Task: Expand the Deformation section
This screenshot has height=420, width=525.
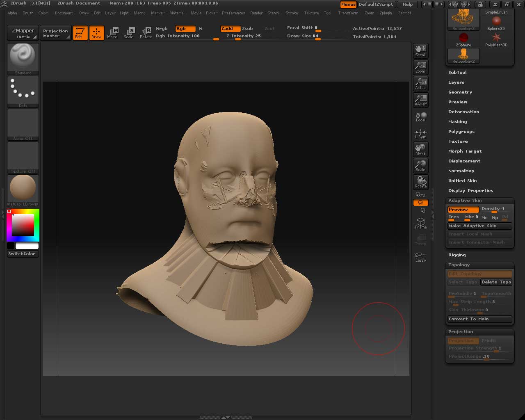Action: 463,112
